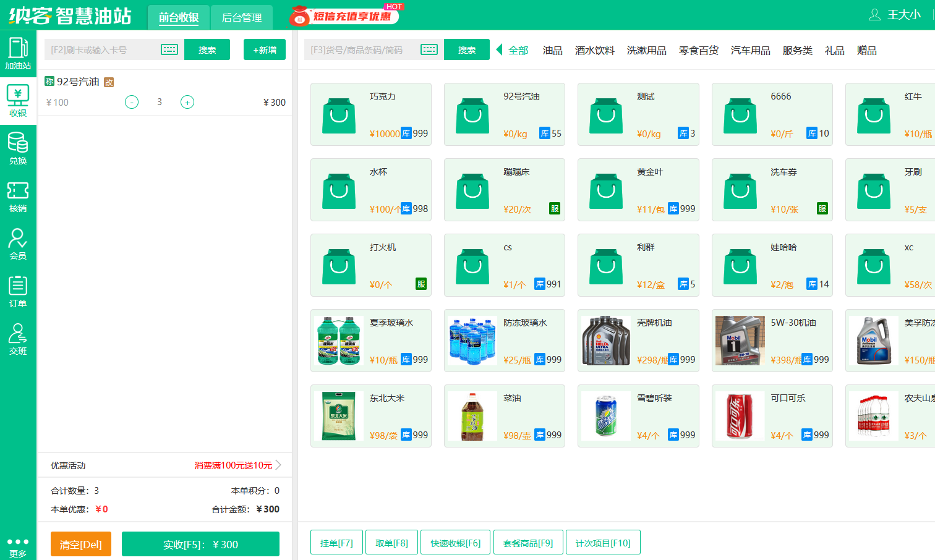This screenshot has width=935, height=560.
Task: Click the orange 清空[Del] button
Action: pos(81,544)
